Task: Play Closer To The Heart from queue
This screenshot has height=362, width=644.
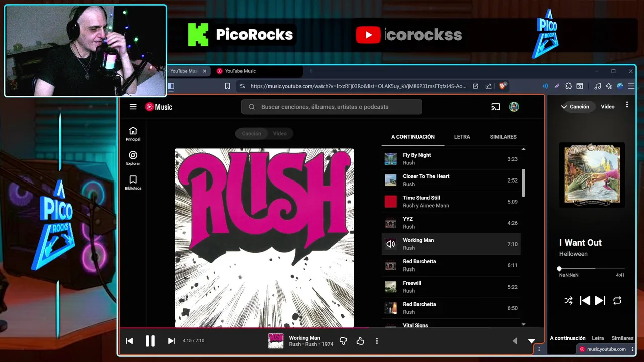Action: coord(451,180)
